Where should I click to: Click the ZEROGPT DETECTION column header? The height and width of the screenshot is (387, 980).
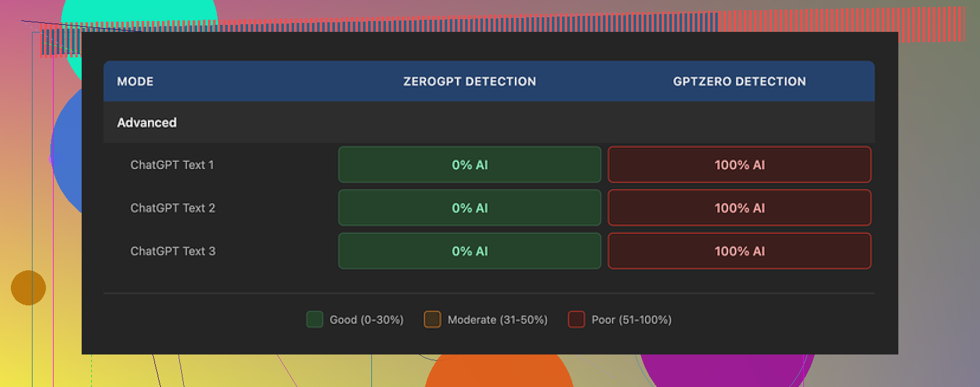470,82
